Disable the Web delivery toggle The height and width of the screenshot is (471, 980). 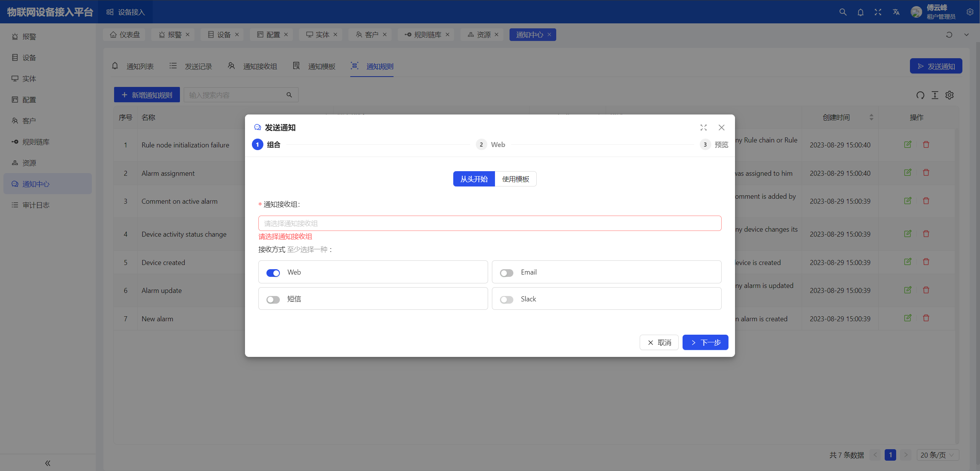[273, 273]
